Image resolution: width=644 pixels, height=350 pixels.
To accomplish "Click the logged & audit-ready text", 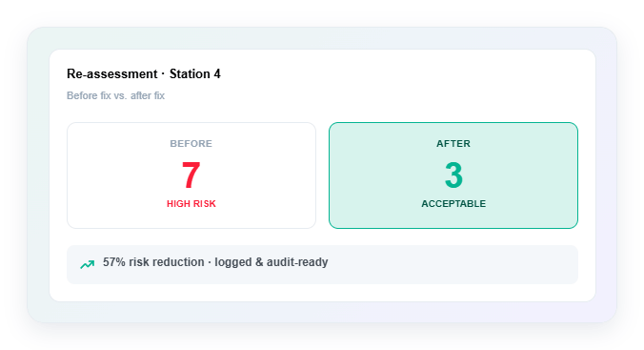I will (x=272, y=262).
